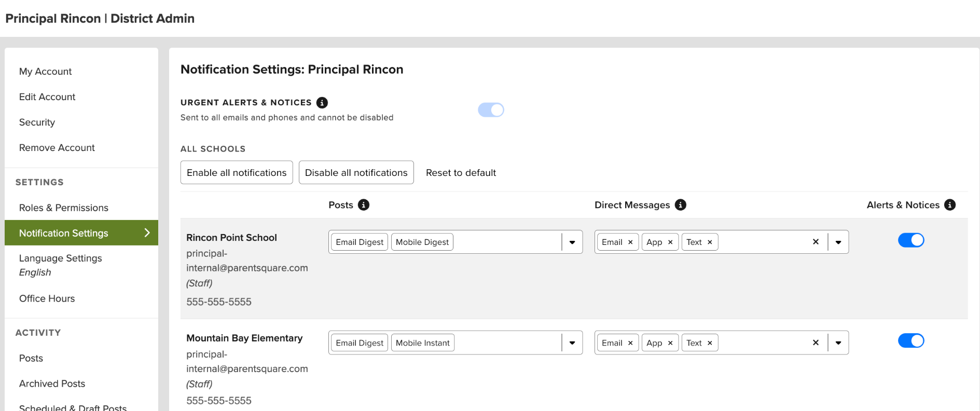980x411 pixels.
Task: Click the Posts column info icon
Action: point(364,205)
